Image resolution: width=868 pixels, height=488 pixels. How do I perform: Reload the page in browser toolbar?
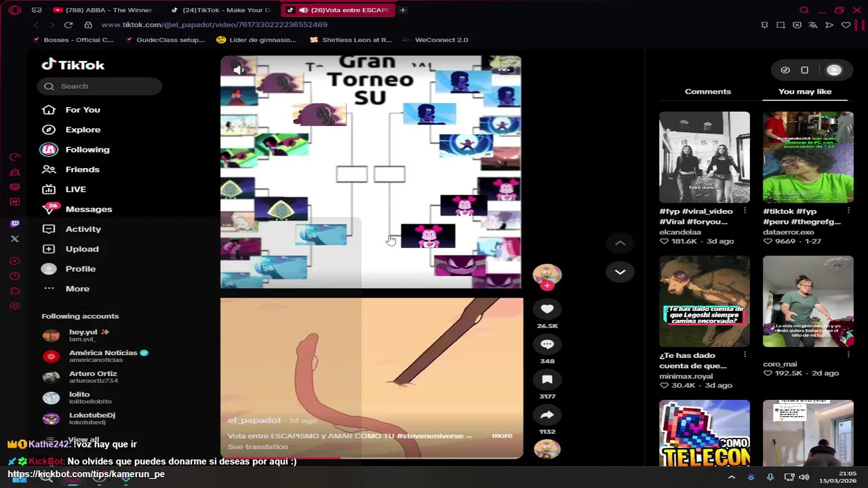pyautogui.click(x=68, y=25)
